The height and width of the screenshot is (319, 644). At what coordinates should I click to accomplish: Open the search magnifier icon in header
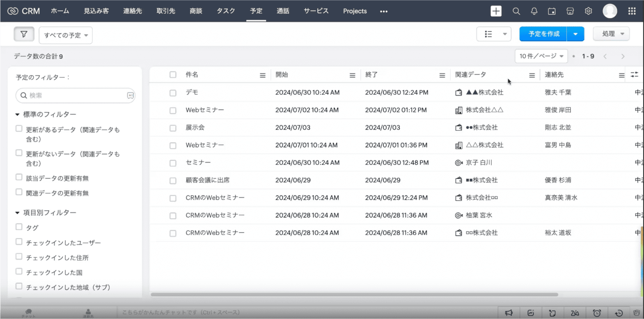516,11
